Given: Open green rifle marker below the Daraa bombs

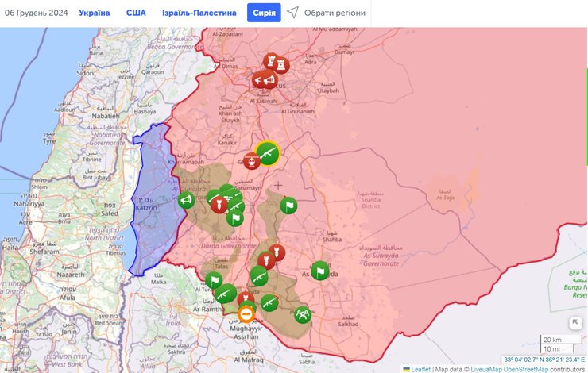Looking at the screenshot, I should pos(259,276).
